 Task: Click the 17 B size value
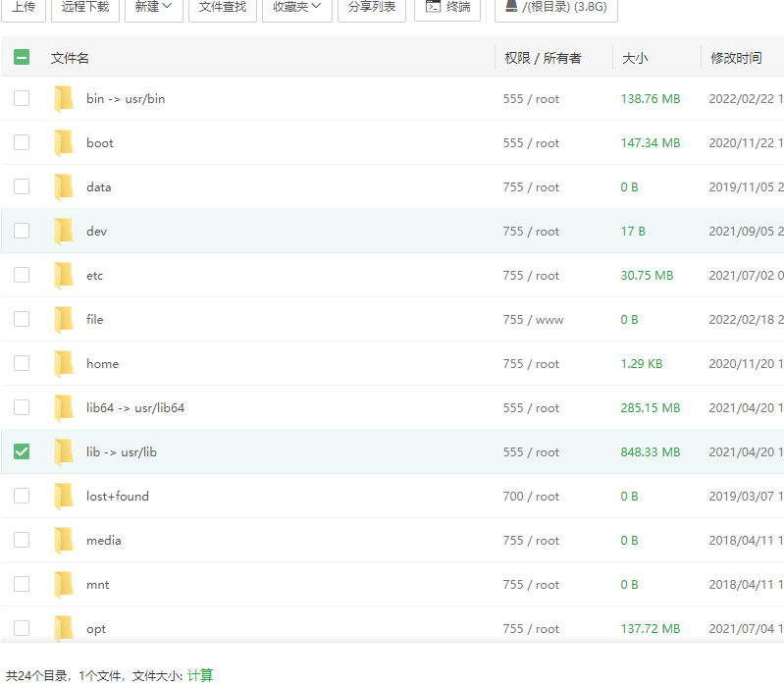pos(633,231)
